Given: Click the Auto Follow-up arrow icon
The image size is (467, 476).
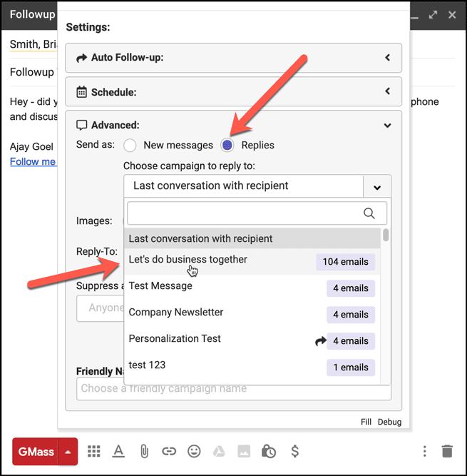Looking at the screenshot, I should point(81,58).
